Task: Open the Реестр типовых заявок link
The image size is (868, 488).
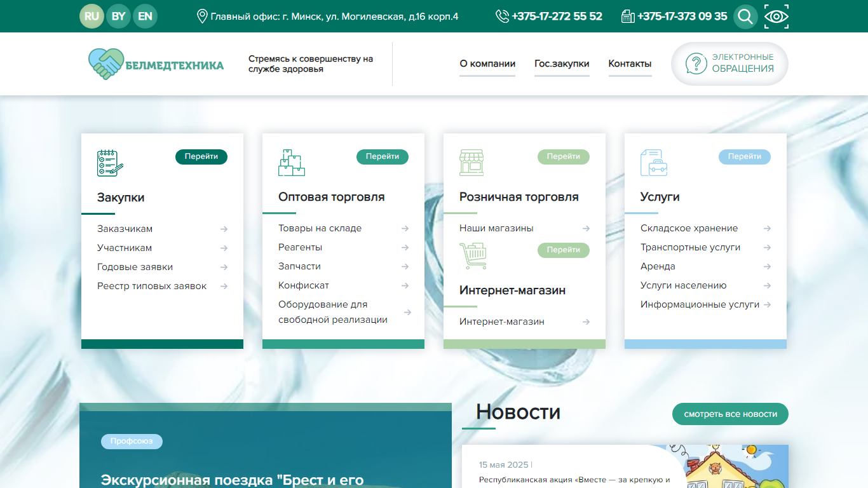Action: (152, 286)
